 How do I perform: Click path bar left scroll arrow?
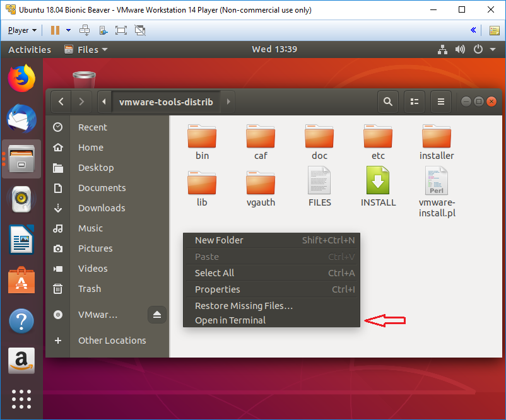click(104, 102)
